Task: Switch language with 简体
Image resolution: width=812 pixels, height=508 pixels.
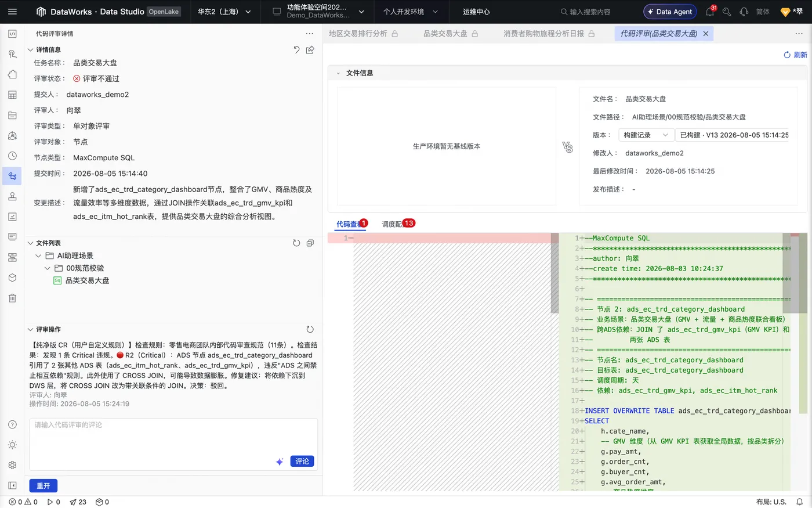Action: [x=763, y=12]
